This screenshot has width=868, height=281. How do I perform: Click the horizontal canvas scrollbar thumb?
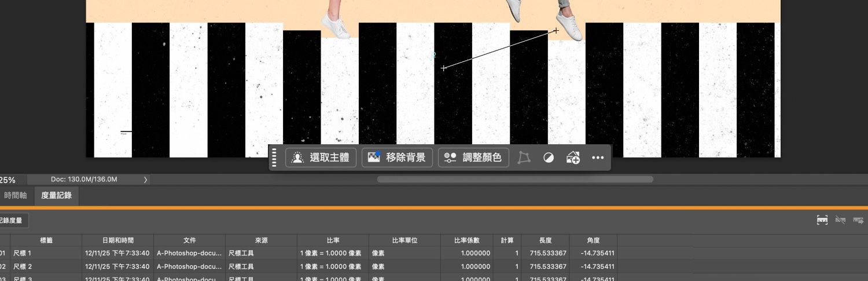point(515,180)
